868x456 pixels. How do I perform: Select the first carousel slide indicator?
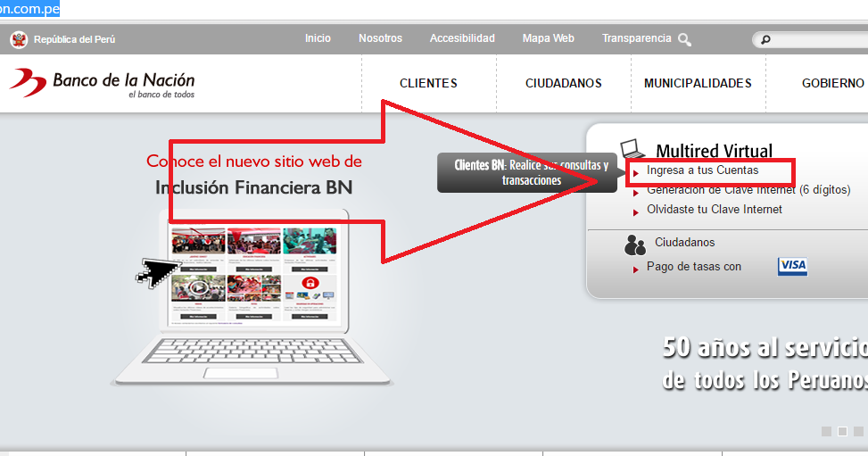(826, 431)
